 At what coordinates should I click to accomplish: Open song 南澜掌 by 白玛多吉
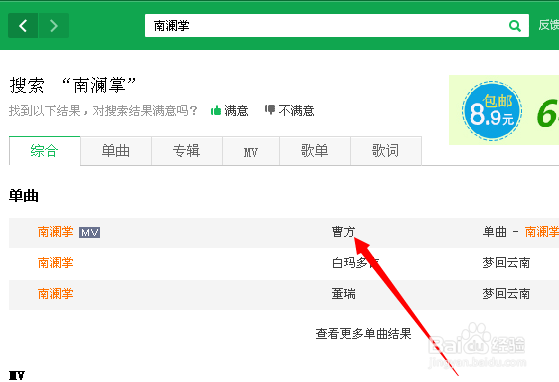click(x=56, y=263)
